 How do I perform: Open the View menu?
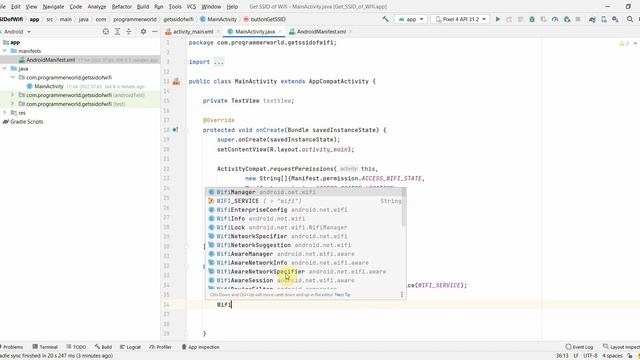pos(31,7)
